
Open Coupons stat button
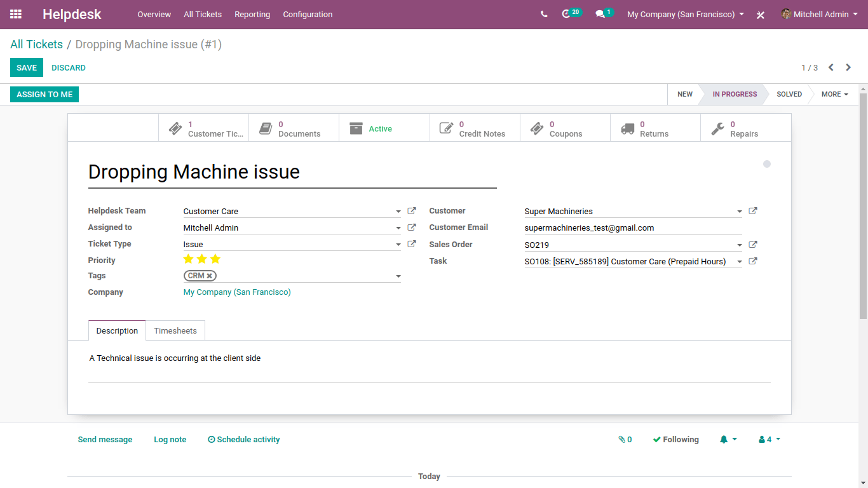[x=565, y=128]
